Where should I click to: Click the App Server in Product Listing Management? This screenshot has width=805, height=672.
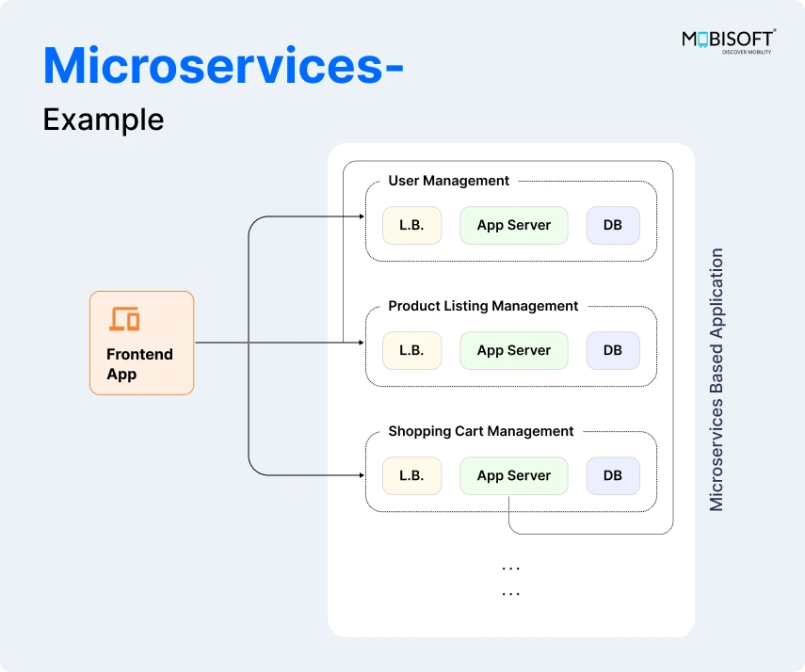[514, 350]
